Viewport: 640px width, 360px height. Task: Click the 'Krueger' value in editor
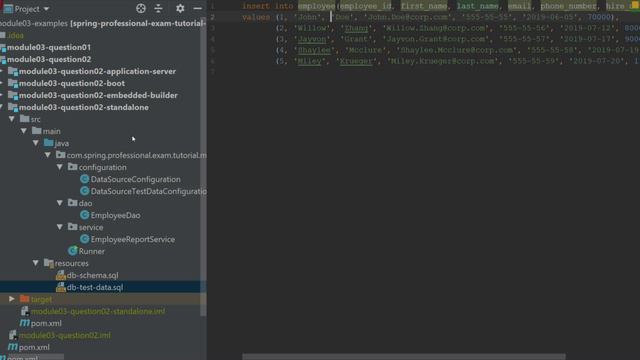coord(356,61)
